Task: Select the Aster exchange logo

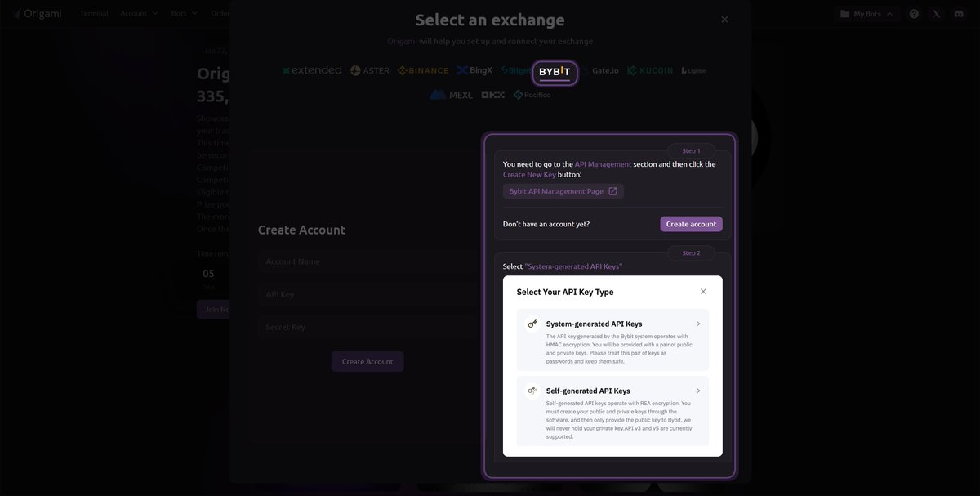Action: pyautogui.click(x=370, y=71)
